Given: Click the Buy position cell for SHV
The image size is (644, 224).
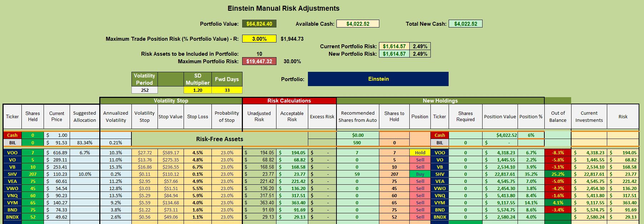Looking at the screenshot, I should tap(420, 174).
